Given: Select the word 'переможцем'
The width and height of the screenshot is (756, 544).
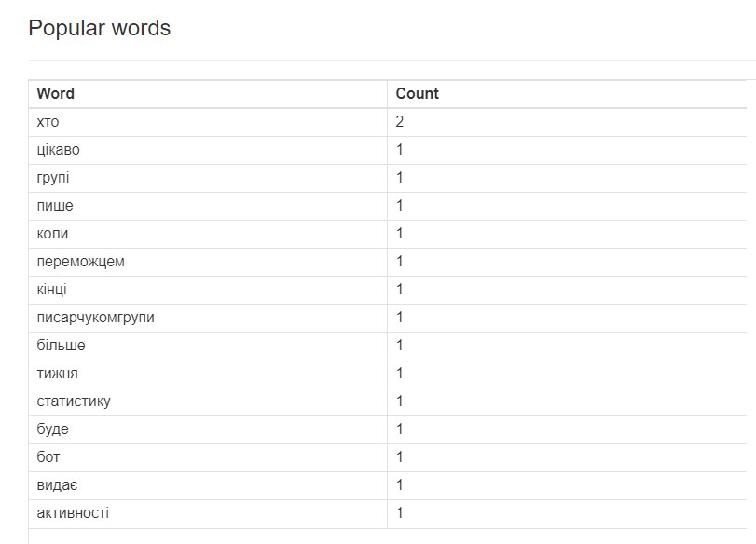Looking at the screenshot, I should click(x=80, y=262).
